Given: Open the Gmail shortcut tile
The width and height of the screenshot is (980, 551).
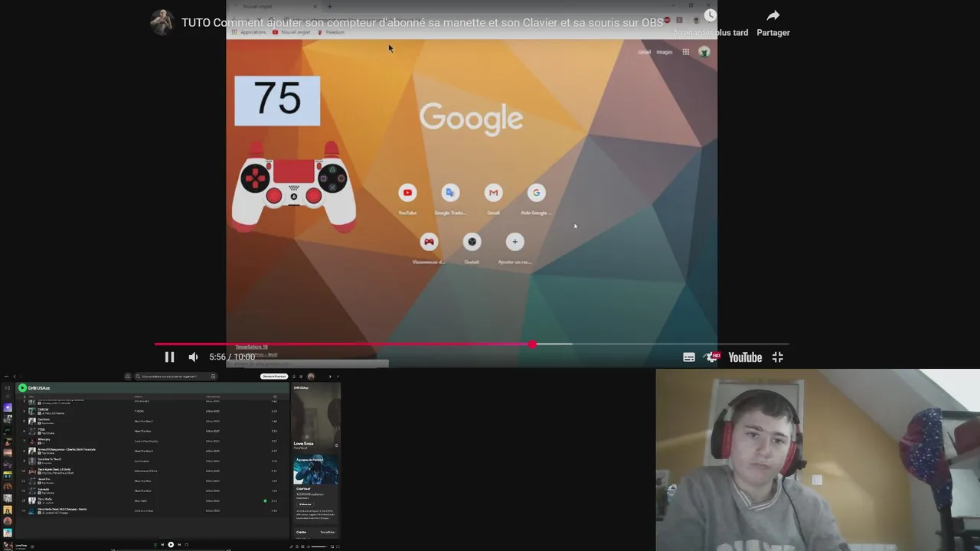Looking at the screenshot, I should coord(493,193).
